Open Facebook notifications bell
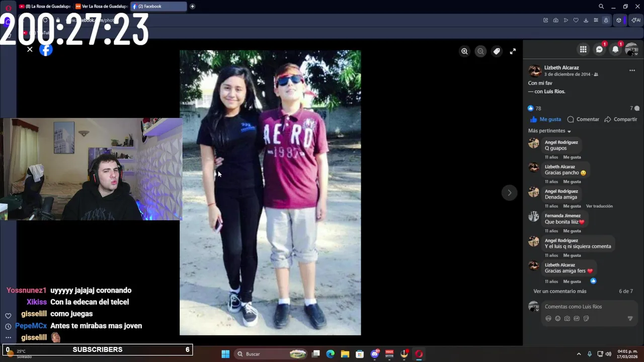Screen dimensions: 644x362 click(615, 49)
